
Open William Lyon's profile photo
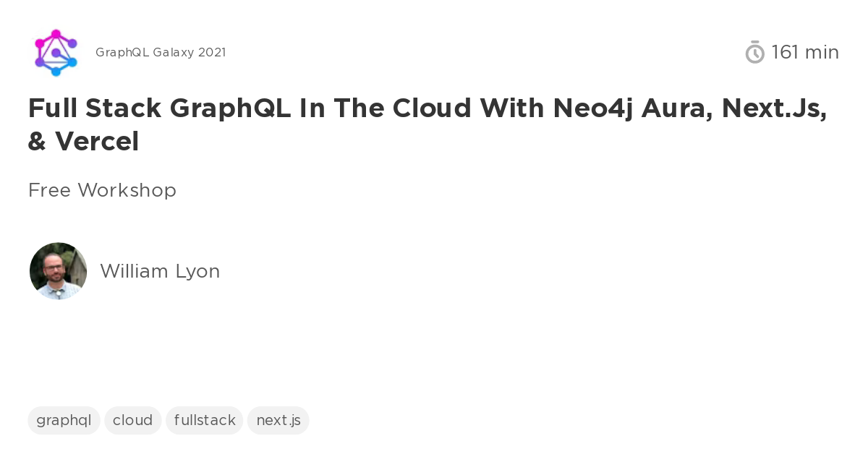(58, 270)
